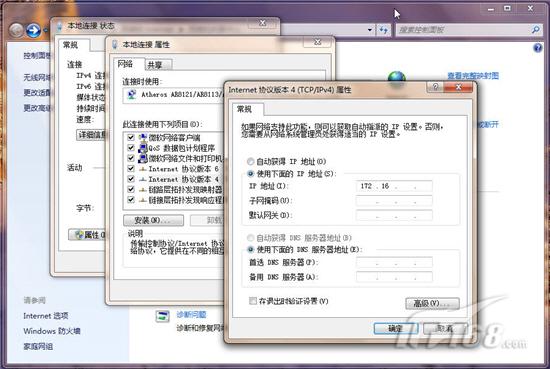Toggle 在退出时验证设置 checkbox
The height and width of the screenshot is (369, 550).
253,301
